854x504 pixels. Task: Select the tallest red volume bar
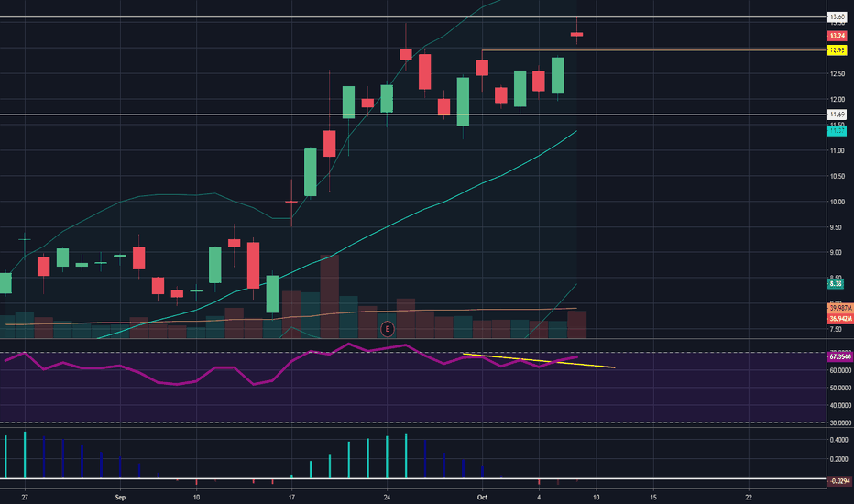click(330, 296)
